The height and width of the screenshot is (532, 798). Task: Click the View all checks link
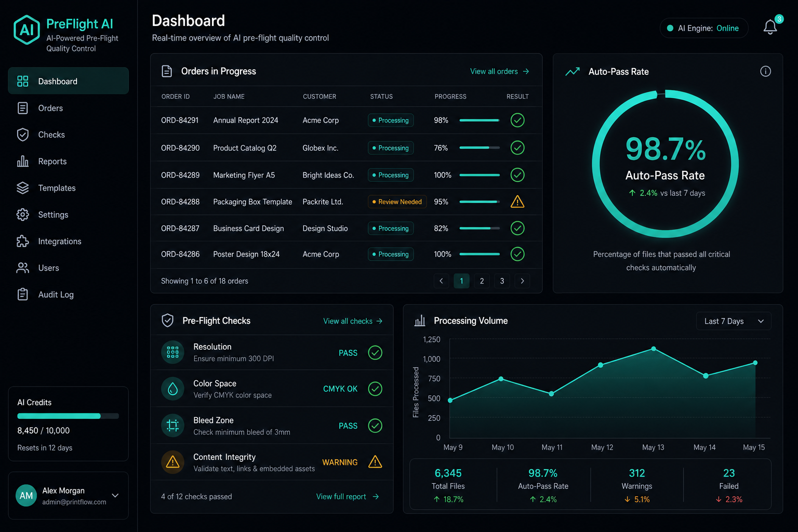tap(353, 321)
